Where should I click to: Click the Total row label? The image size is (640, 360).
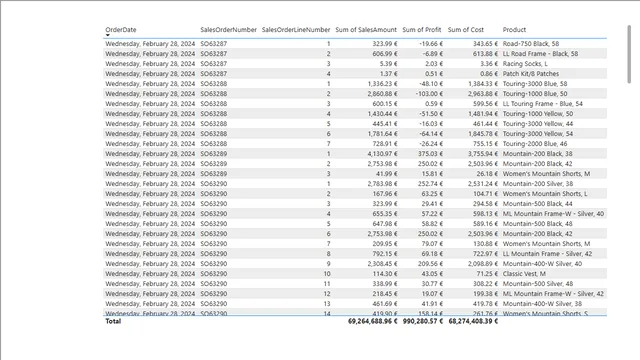coord(113,321)
